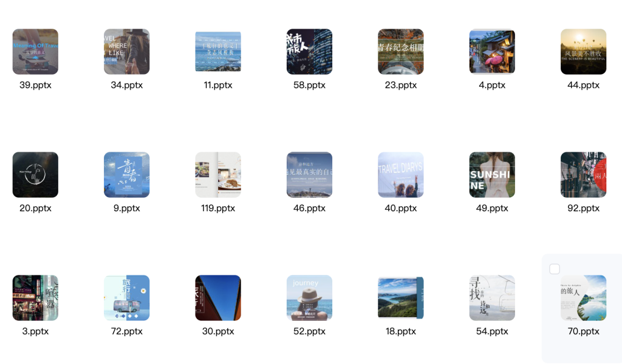Click the 11.pptx ocean thumbnail

click(218, 52)
